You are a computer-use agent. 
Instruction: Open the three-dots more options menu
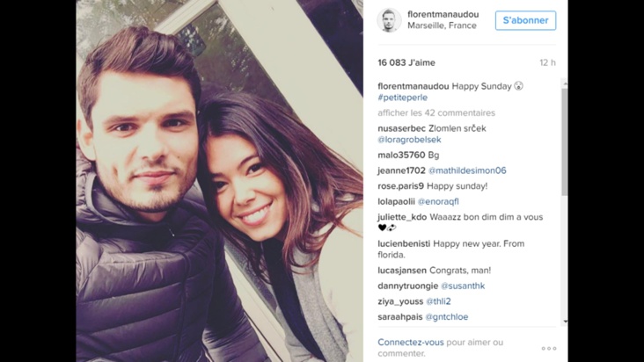[549, 349]
